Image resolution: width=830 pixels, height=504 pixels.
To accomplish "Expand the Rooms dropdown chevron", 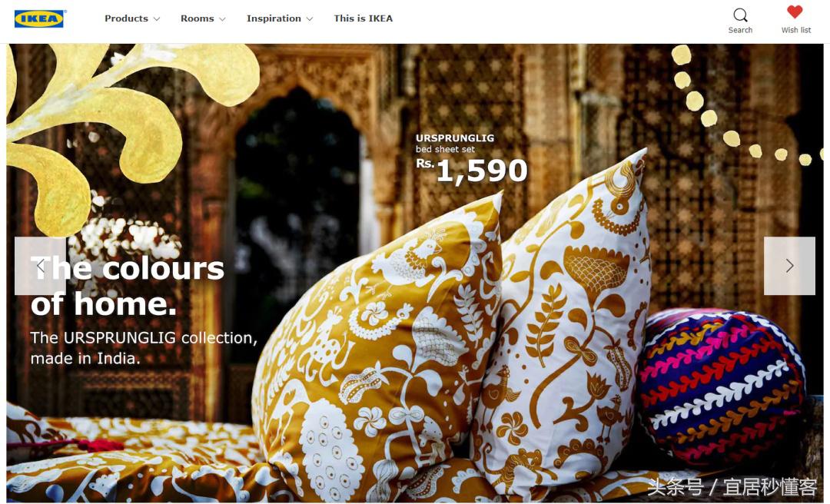I will pyautogui.click(x=222, y=19).
